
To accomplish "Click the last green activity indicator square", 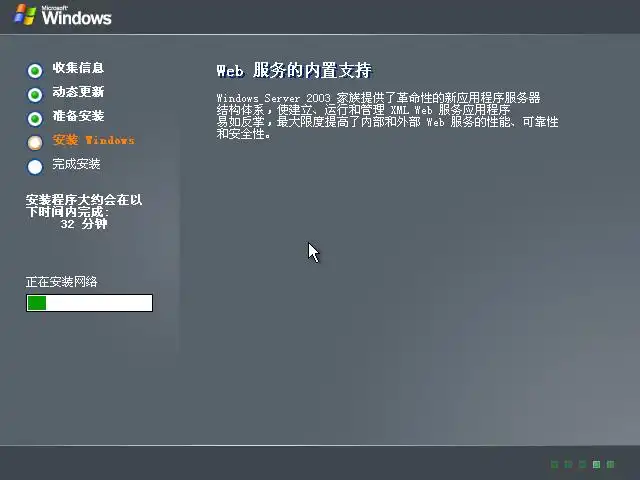I will tap(610, 464).
